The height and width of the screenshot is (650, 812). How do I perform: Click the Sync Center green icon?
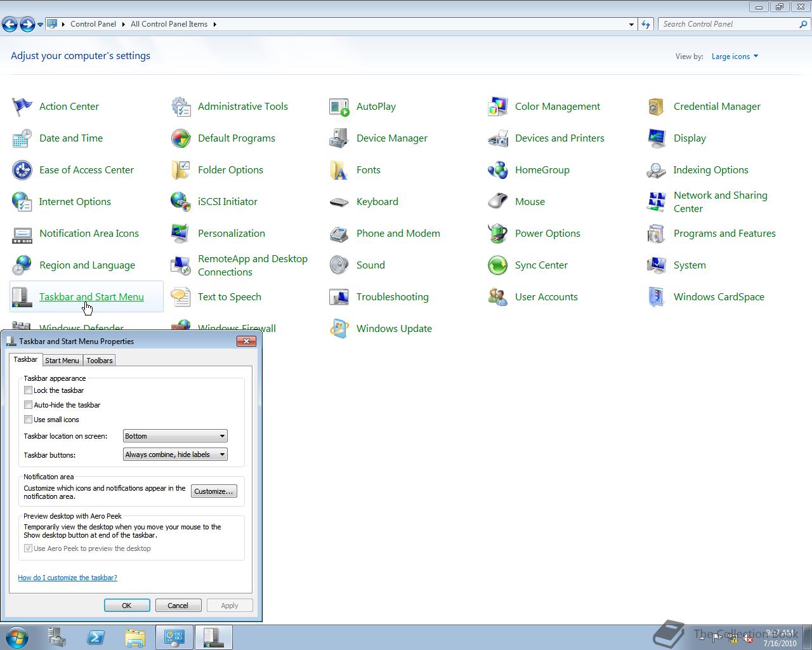[498, 265]
